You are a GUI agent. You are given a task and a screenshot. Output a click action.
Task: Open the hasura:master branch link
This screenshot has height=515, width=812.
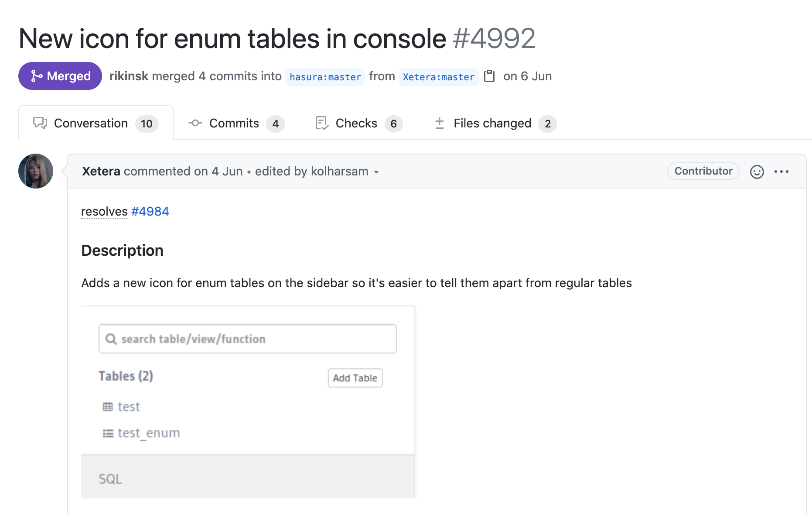pos(325,77)
